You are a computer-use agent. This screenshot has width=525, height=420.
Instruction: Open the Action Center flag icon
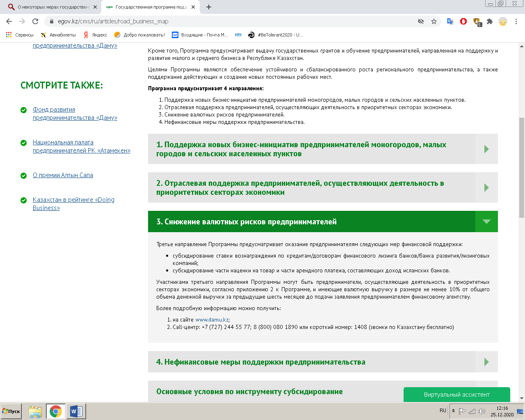[462, 411]
